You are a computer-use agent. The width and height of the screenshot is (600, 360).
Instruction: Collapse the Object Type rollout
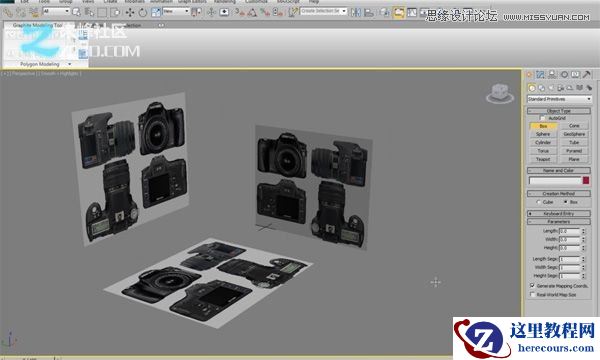tap(559, 111)
